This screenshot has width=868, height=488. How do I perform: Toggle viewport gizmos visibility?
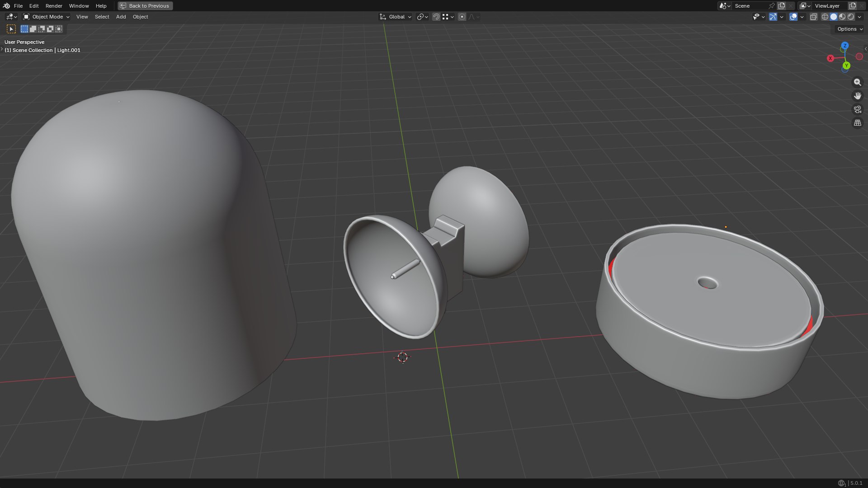(x=773, y=17)
